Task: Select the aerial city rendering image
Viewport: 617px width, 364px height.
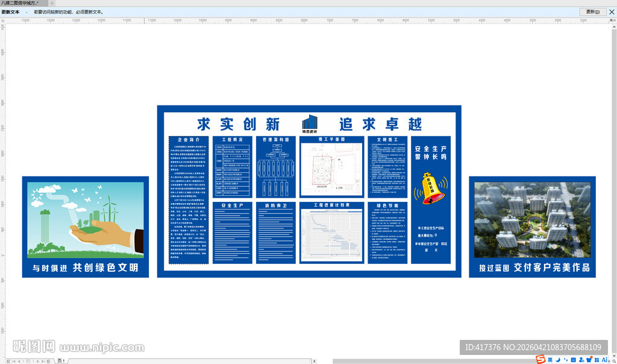Action: click(x=533, y=219)
